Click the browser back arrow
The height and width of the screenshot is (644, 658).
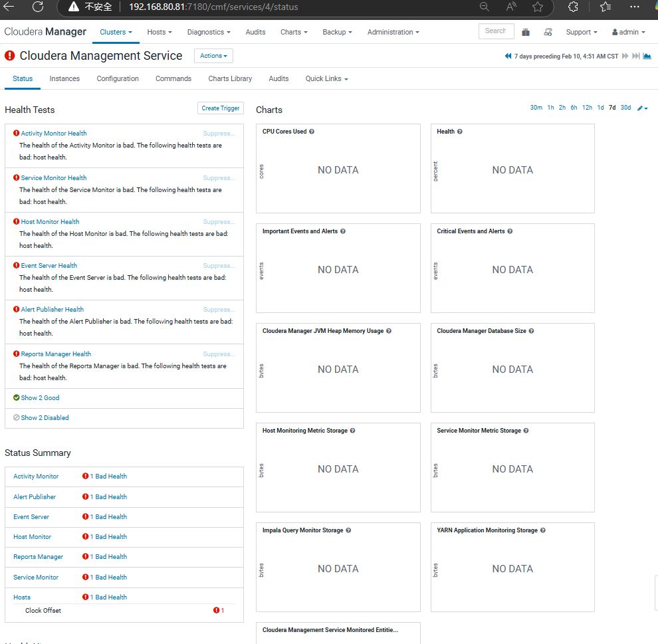click(9, 6)
